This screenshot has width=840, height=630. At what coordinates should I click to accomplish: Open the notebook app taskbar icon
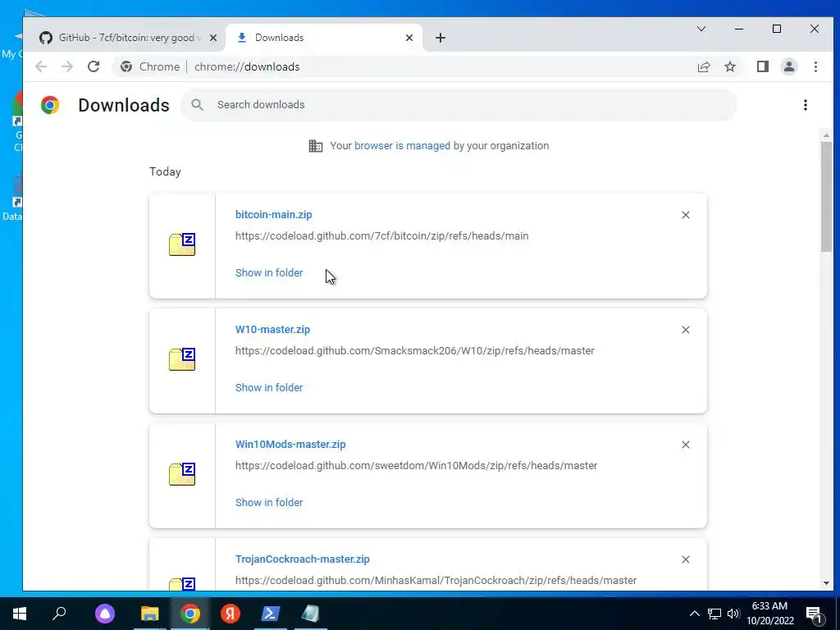(310, 614)
